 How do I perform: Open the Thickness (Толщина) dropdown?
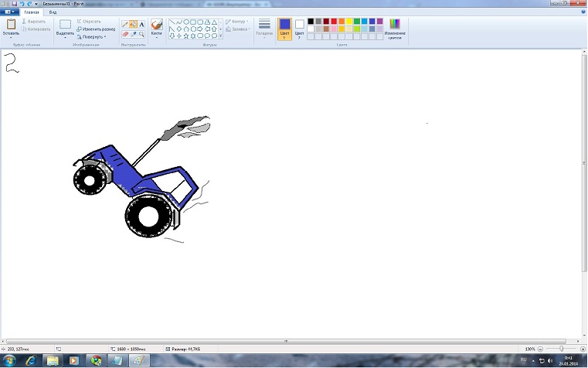pyautogui.click(x=264, y=29)
